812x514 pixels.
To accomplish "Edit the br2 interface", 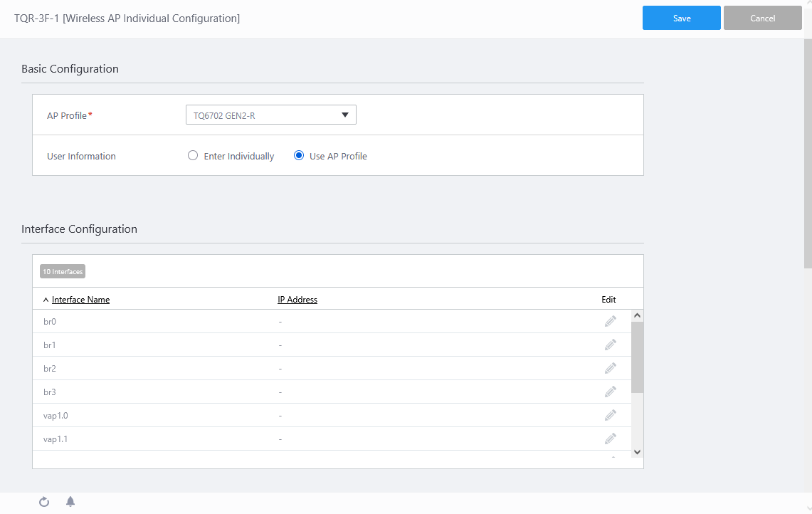I will click(610, 368).
